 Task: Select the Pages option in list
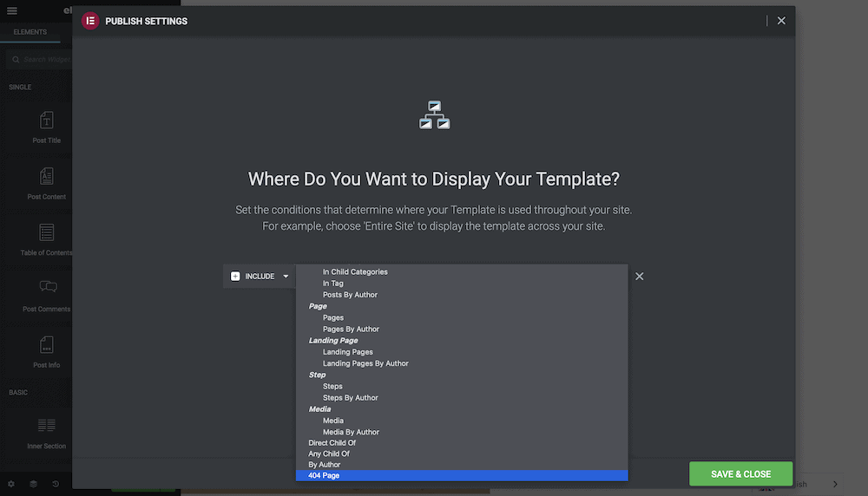pos(333,317)
